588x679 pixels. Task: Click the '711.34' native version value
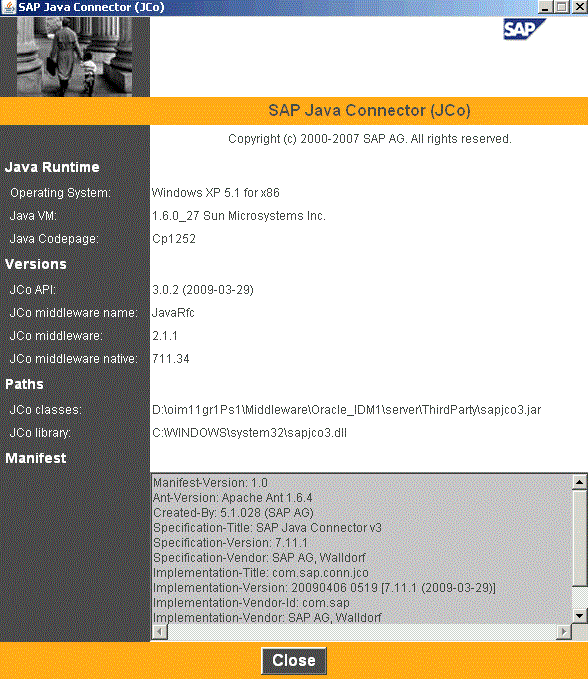tap(171, 359)
